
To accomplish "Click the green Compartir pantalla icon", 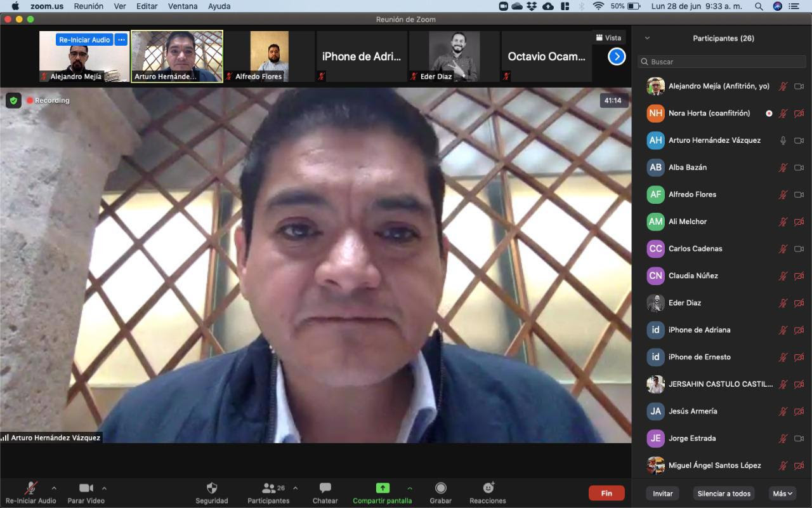I will pos(383,488).
